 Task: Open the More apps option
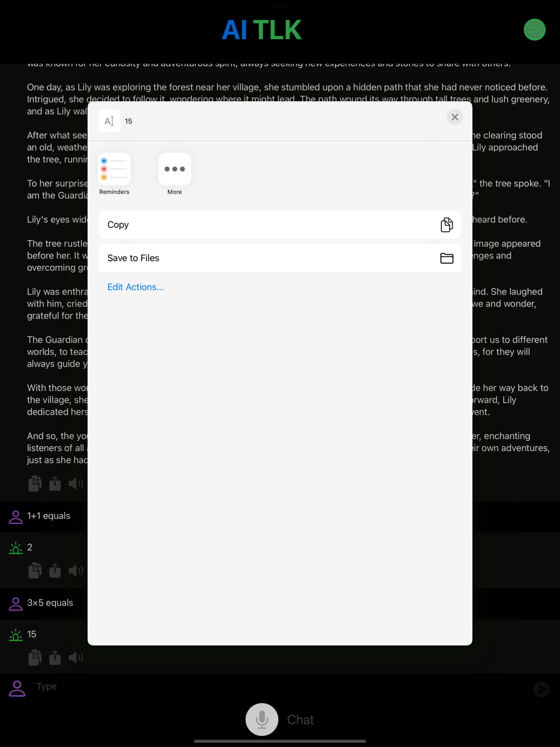pyautogui.click(x=175, y=169)
